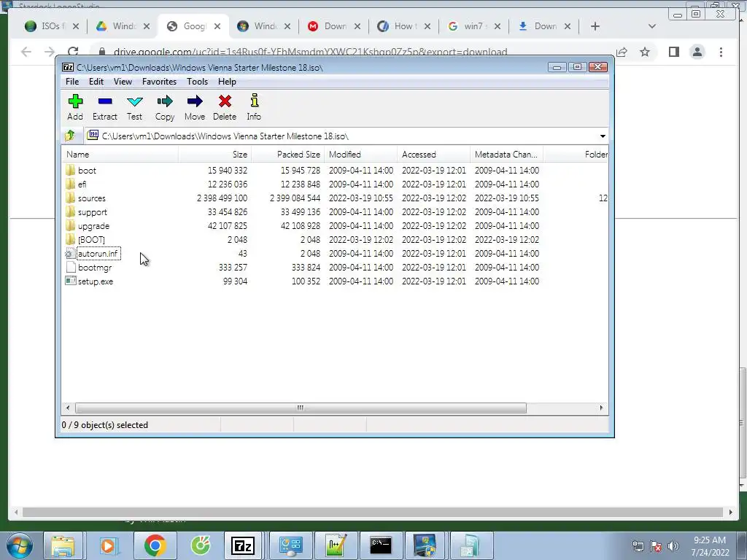The image size is (747, 560).
Task: Open 7-Zip from the taskbar
Action: [x=243, y=545]
